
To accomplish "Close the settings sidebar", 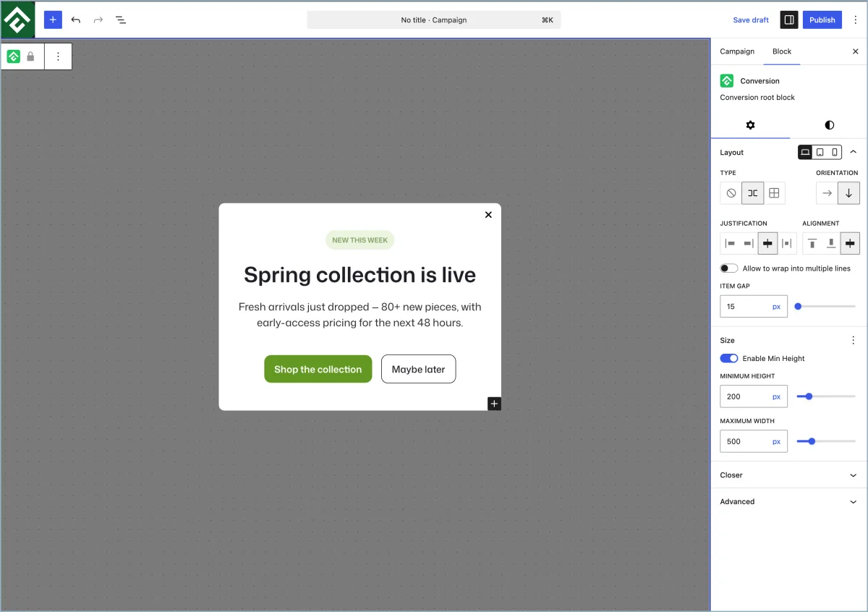I will click(856, 51).
